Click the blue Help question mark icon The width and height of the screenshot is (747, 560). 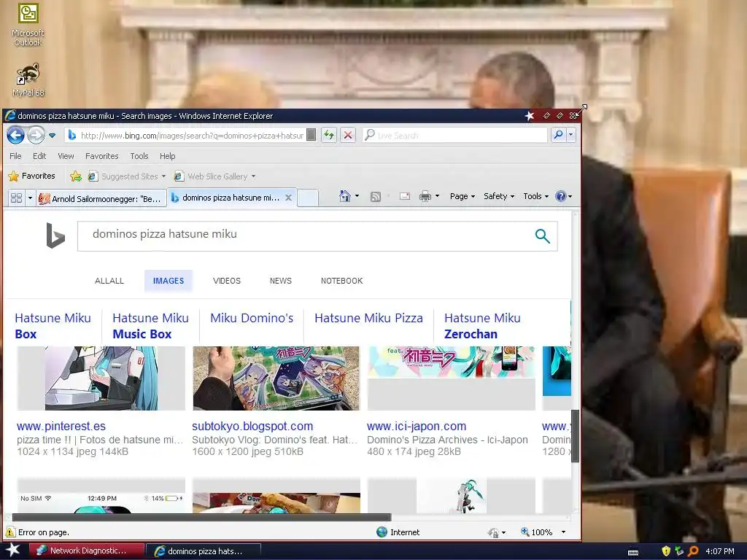561,196
